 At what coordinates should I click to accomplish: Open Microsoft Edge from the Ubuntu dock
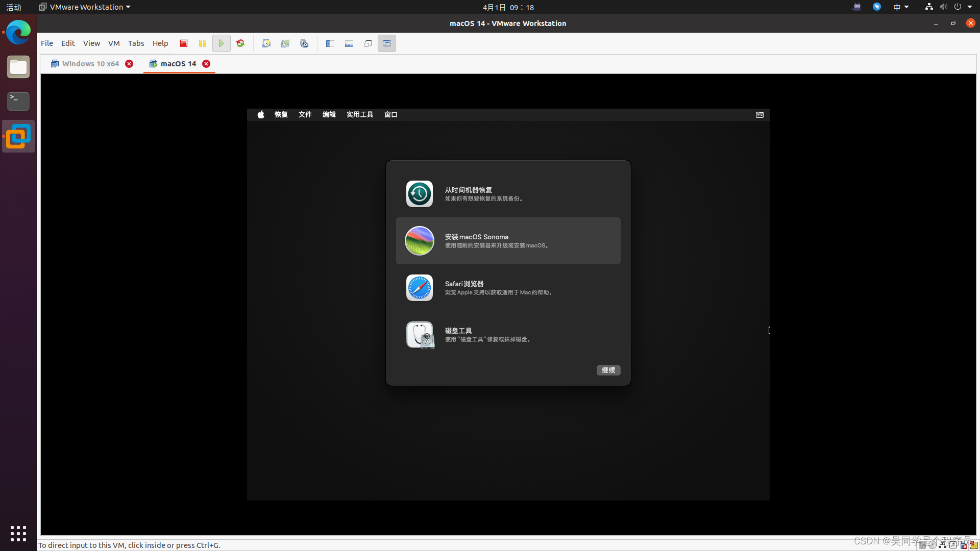[18, 32]
